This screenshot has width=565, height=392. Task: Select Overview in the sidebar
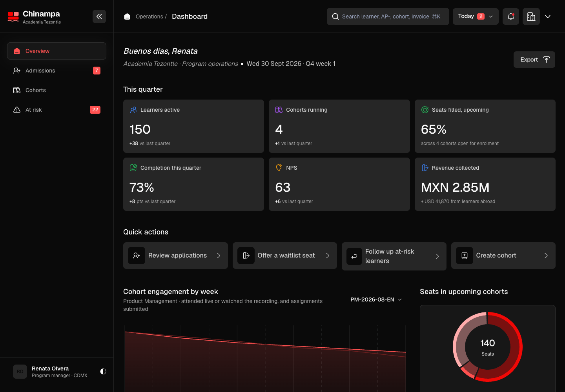pyautogui.click(x=56, y=51)
